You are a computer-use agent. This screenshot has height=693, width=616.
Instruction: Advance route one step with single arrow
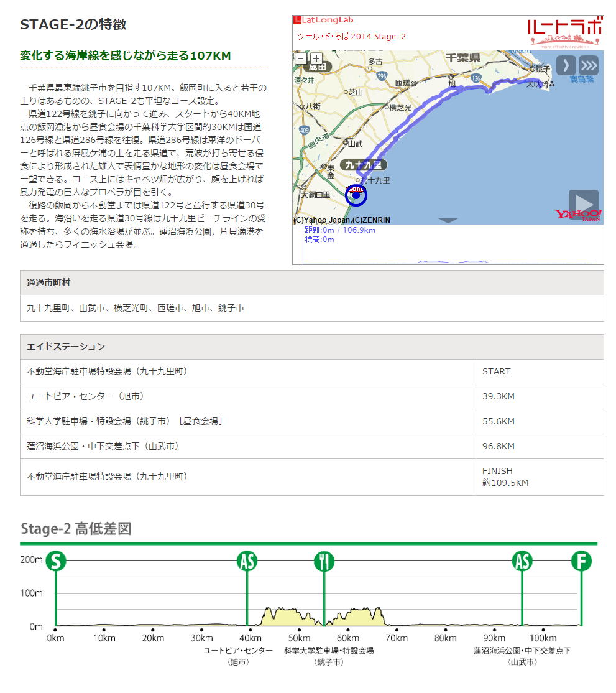click(566, 66)
